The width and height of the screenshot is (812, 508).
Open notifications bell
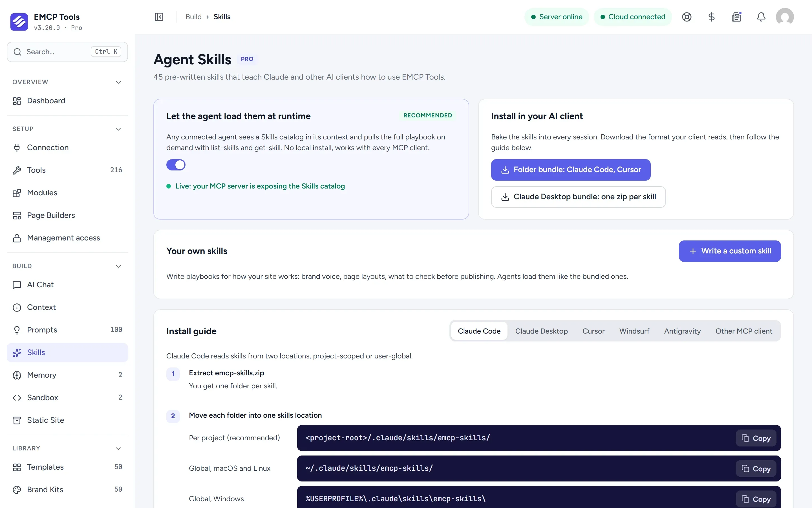coord(761,17)
